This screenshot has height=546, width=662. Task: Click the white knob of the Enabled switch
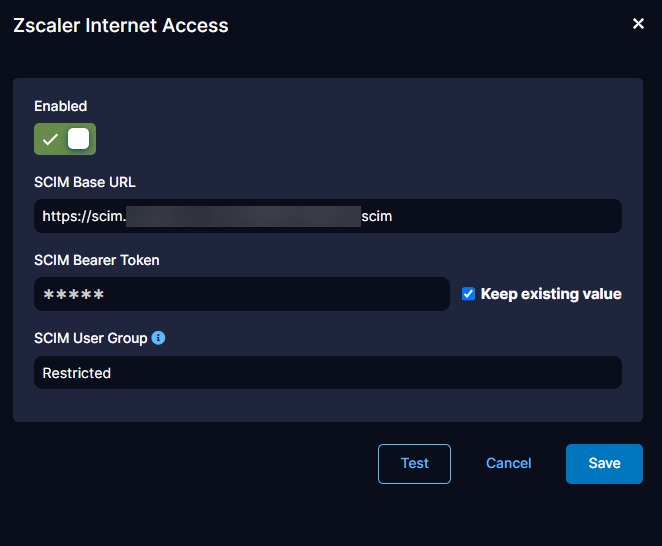pos(78,139)
